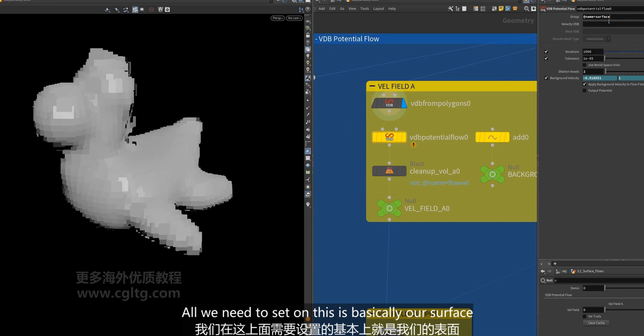The width and height of the screenshot is (644, 336).
Task: Click the Clear Cache button
Action: tap(596, 323)
